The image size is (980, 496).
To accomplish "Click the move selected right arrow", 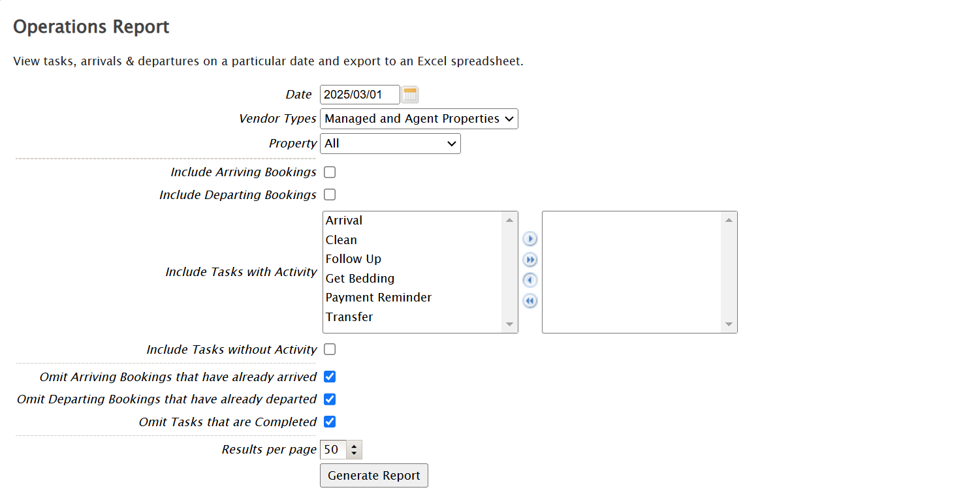I will 530,240.
